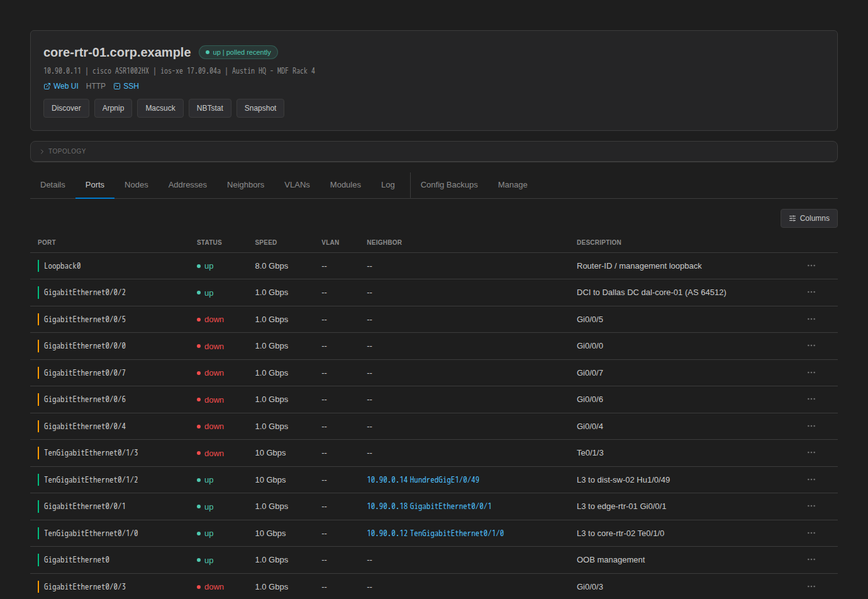Sort by the VLAN column header

[x=330, y=242]
